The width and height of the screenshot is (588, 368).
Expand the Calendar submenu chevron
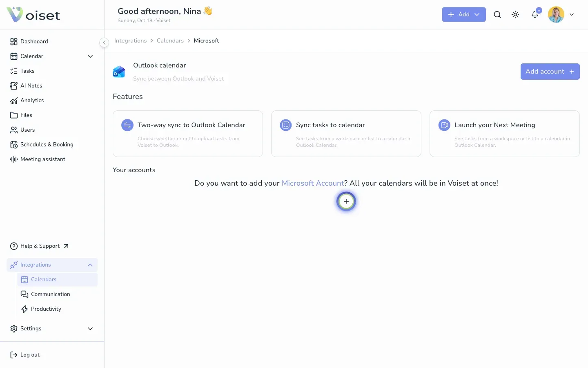click(90, 56)
